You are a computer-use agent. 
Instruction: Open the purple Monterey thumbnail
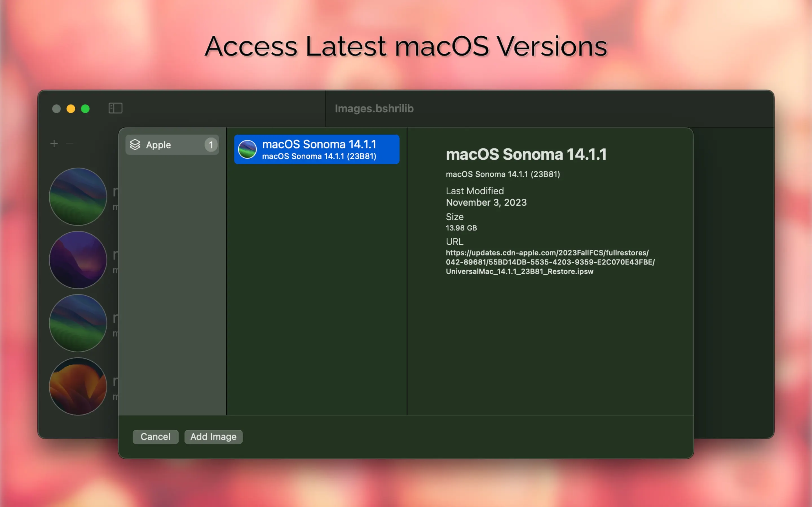(x=78, y=260)
